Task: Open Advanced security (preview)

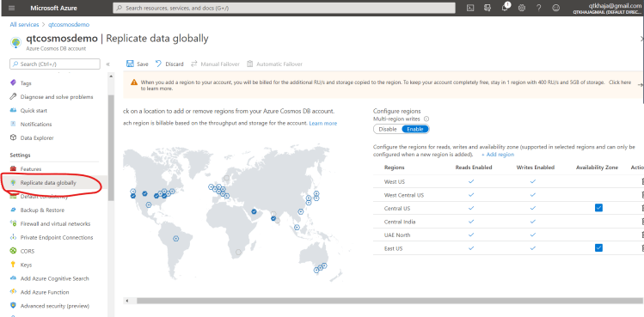Action: coord(55,306)
